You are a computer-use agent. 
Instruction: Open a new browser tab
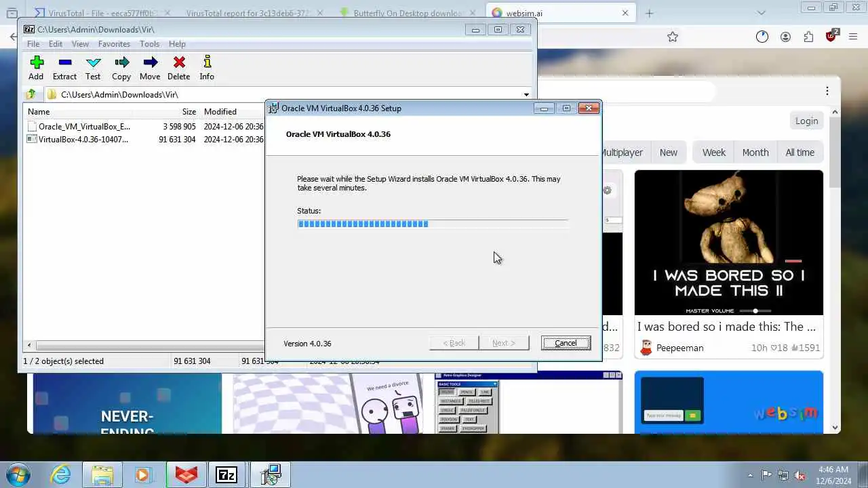pos(650,13)
